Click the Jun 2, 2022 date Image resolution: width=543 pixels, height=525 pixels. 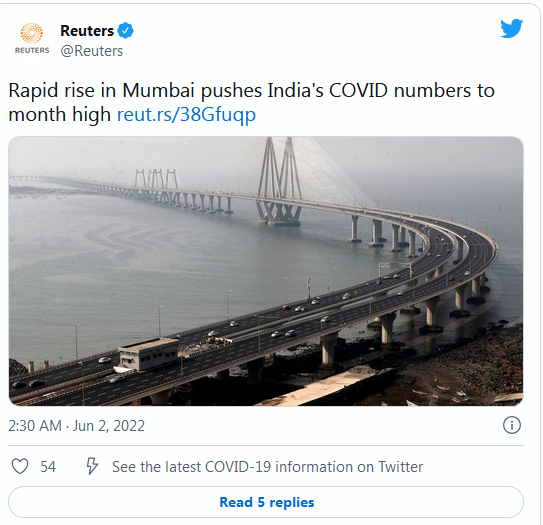(109, 426)
